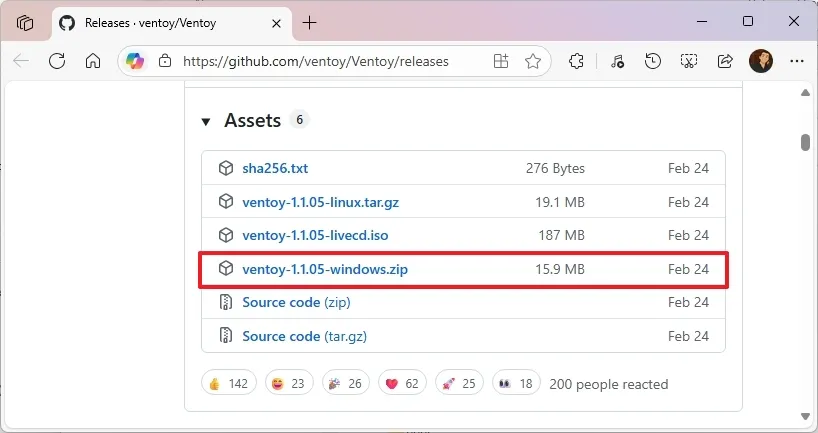Image resolution: width=818 pixels, height=433 pixels.
Task: Click package icon beside sha256.txt
Action: tap(226, 168)
